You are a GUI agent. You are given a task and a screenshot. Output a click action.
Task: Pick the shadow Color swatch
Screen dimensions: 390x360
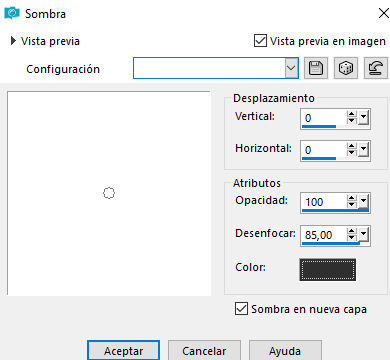(x=327, y=269)
